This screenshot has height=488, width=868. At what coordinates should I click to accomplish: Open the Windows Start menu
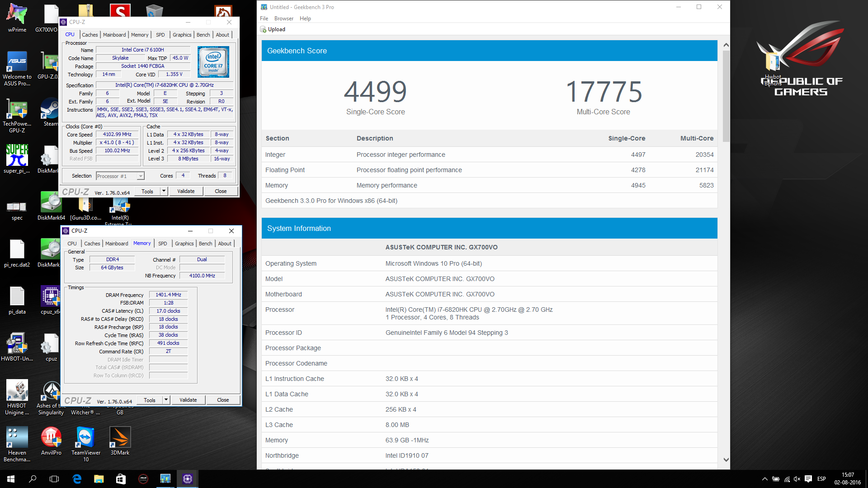11,479
